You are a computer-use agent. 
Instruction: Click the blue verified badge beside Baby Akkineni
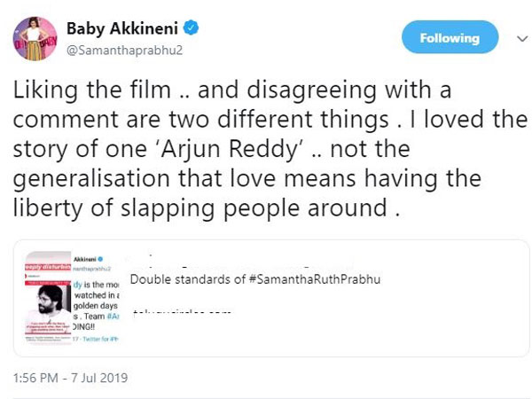coord(192,27)
